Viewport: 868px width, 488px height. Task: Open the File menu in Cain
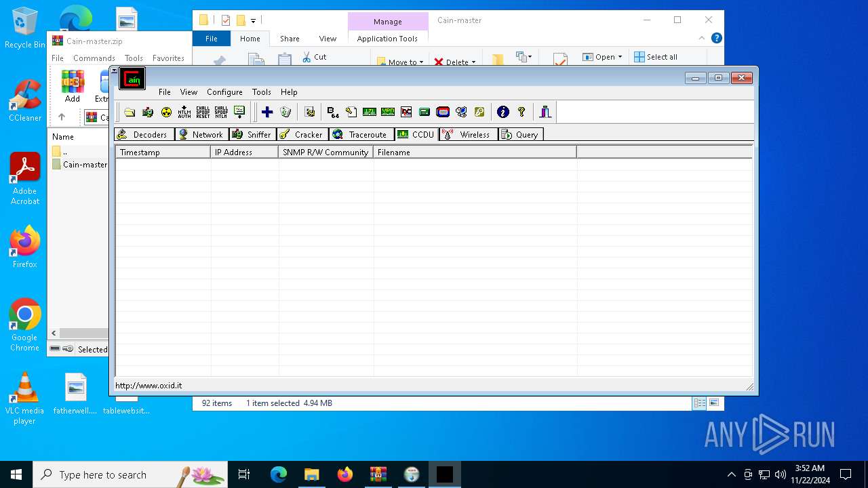pos(165,92)
